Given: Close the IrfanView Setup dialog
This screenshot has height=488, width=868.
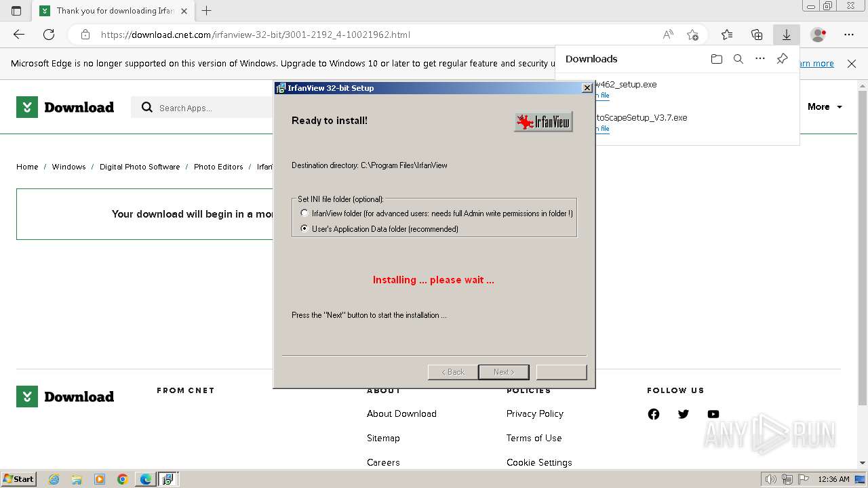Looking at the screenshot, I should click(587, 88).
